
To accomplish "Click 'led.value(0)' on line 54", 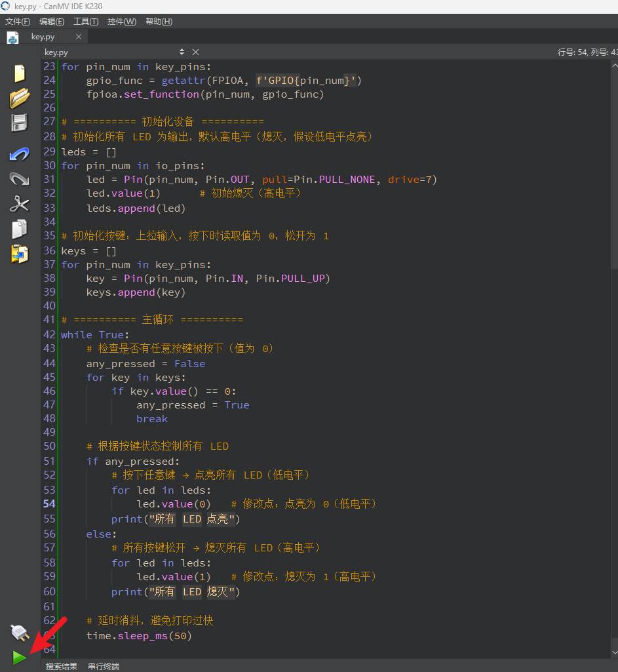I will 174,504.
